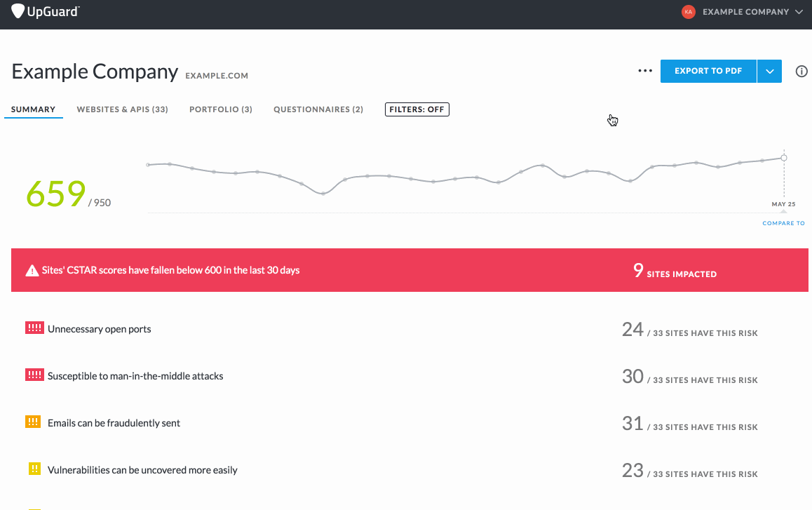Click the info circle icon
Screen dimensions: 812x510
coord(801,72)
